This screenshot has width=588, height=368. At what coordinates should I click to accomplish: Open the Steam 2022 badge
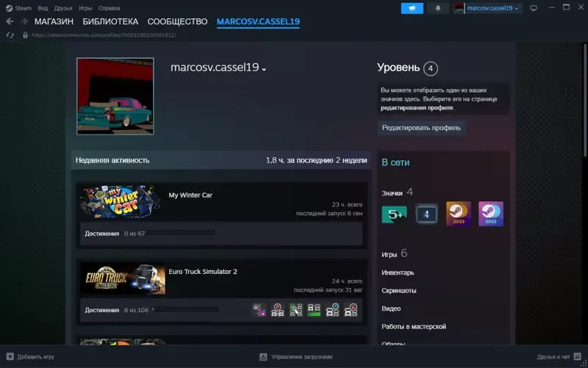(x=491, y=214)
